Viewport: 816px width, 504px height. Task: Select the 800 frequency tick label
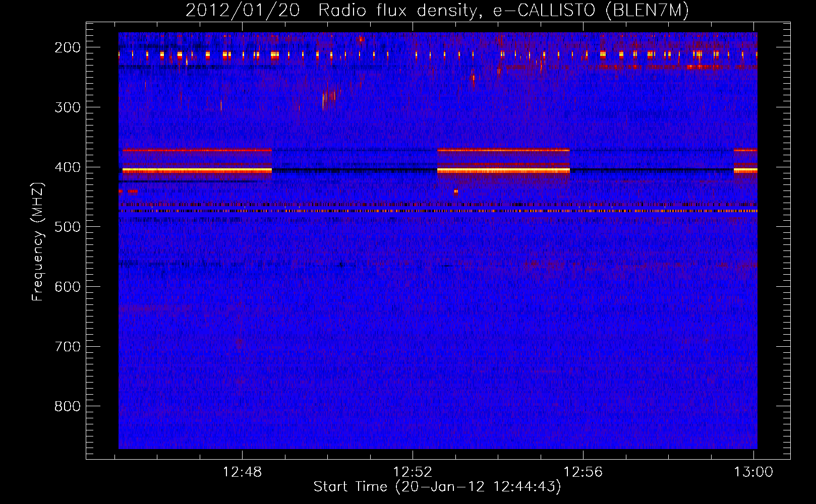pyautogui.click(x=68, y=406)
